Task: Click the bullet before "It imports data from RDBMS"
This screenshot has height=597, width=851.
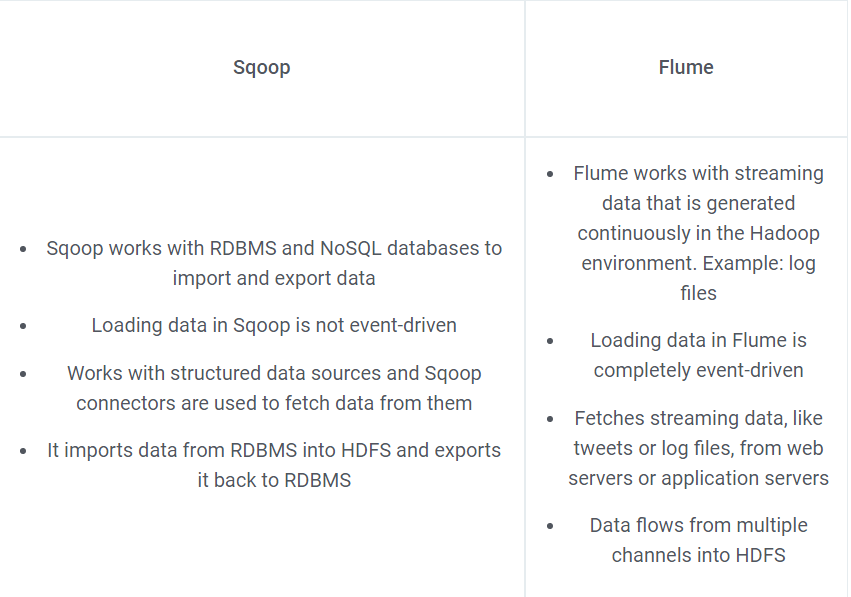Action: pos(23,451)
